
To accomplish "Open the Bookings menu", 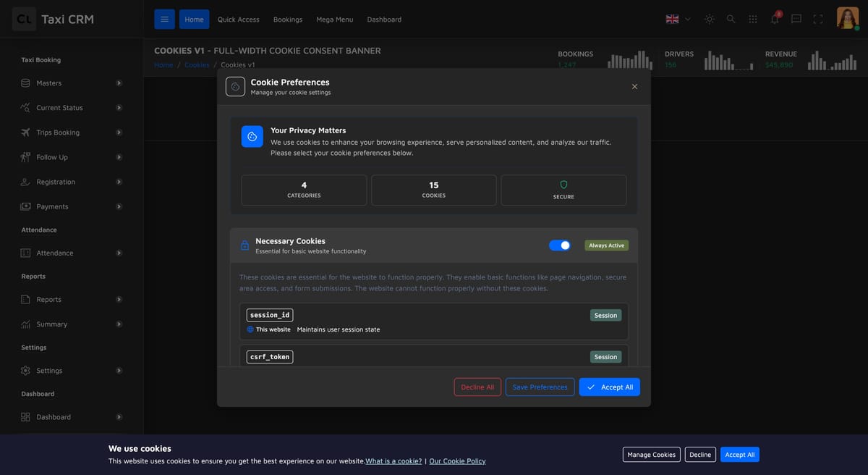I will coord(288,20).
